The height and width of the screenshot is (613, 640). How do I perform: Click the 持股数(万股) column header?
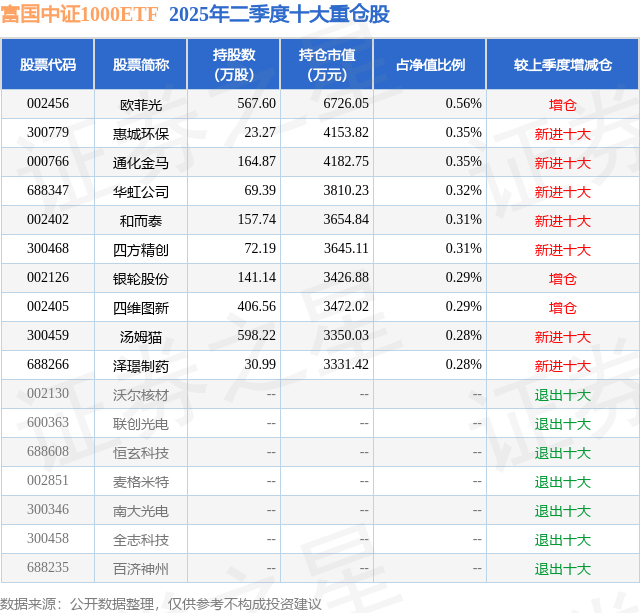[234, 64]
